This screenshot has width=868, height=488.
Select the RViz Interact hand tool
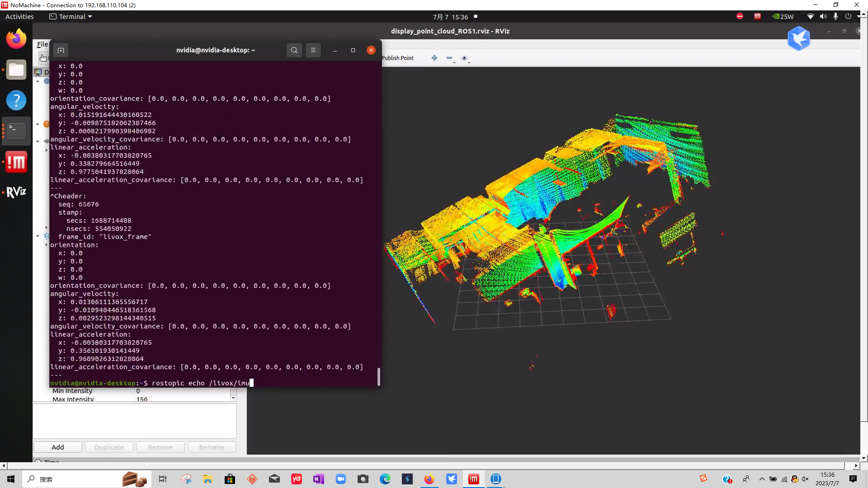[x=43, y=58]
